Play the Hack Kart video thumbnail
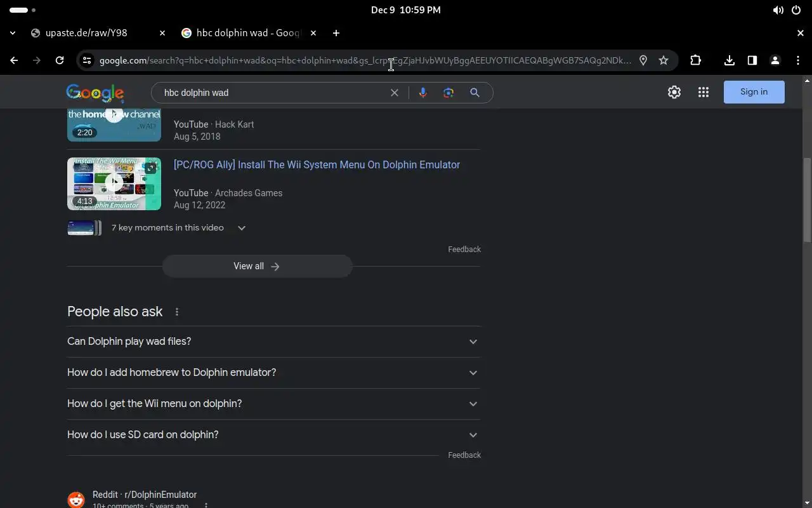This screenshot has height=508, width=812. click(x=114, y=125)
